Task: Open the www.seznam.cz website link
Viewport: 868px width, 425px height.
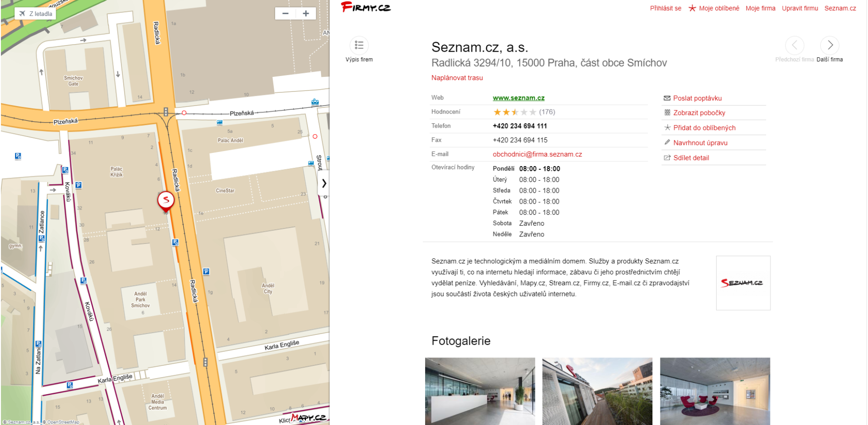Action: (x=518, y=98)
